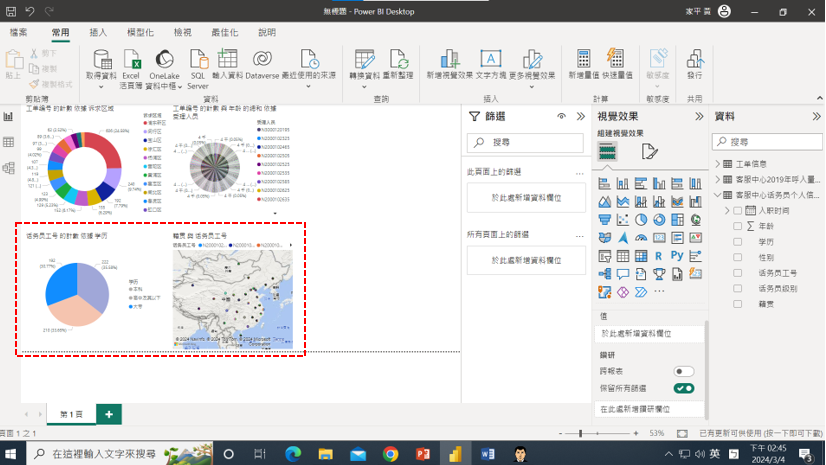Click the zoom slider in status bar
826x465 pixels.
(x=581, y=434)
